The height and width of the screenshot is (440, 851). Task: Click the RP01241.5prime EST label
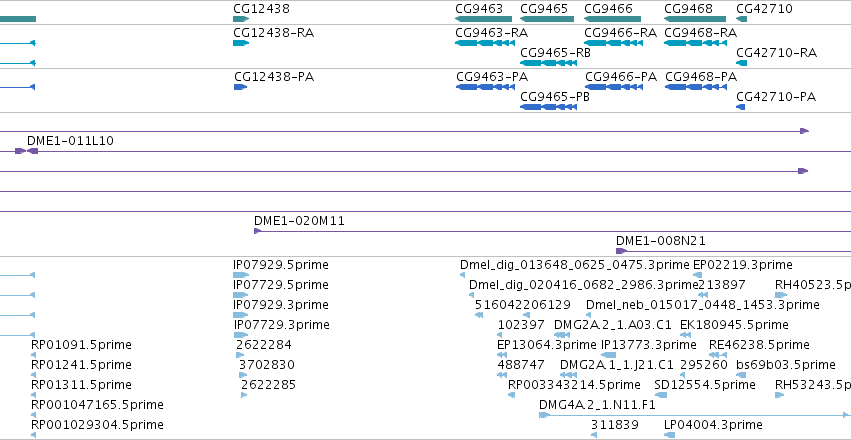pos(81,365)
